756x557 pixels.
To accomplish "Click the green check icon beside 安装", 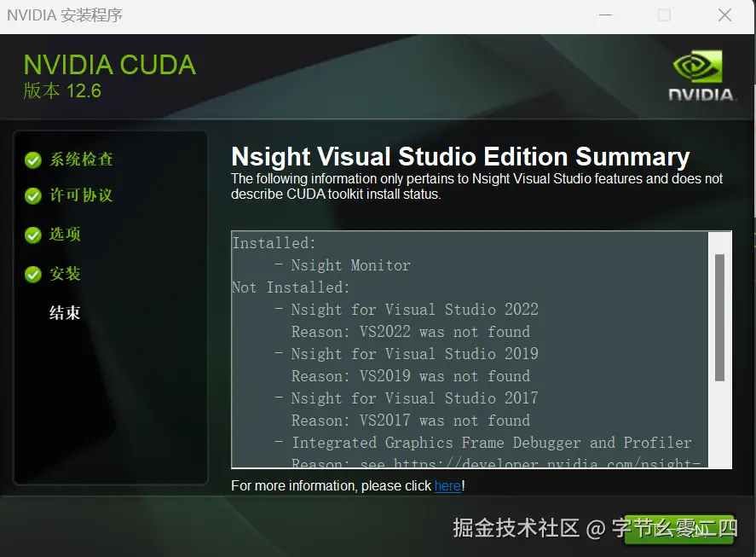I will click(x=32, y=274).
